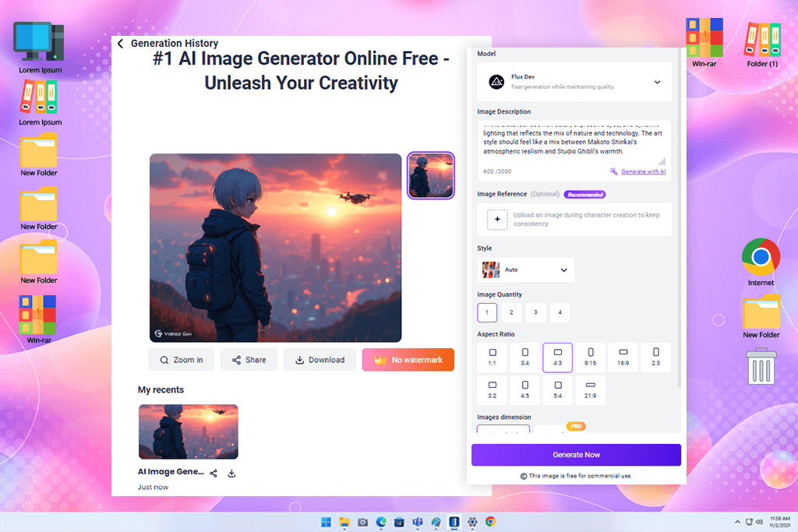Choose the 16:9 aspect ratio

click(x=623, y=358)
